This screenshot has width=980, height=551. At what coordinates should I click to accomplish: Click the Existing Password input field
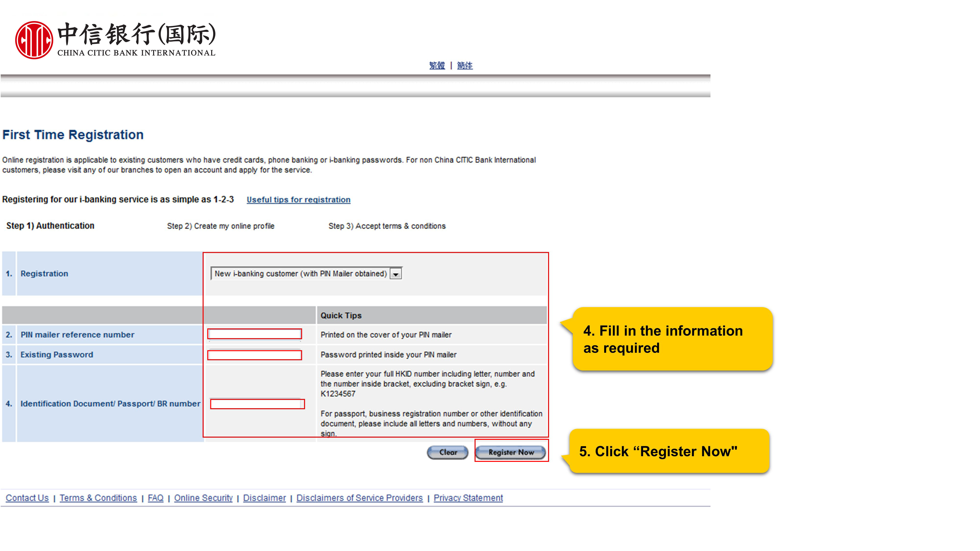pos(257,355)
